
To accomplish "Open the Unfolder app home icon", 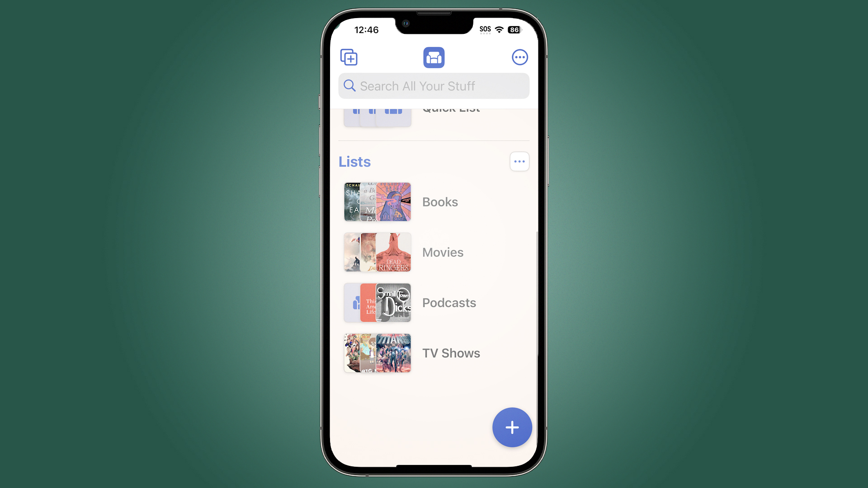I will click(x=434, y=57).
